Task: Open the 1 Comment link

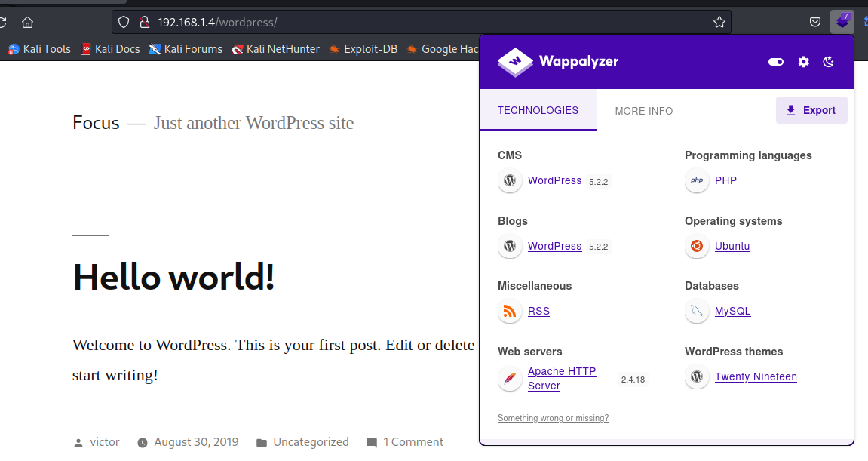Action: tap(413, 442)
